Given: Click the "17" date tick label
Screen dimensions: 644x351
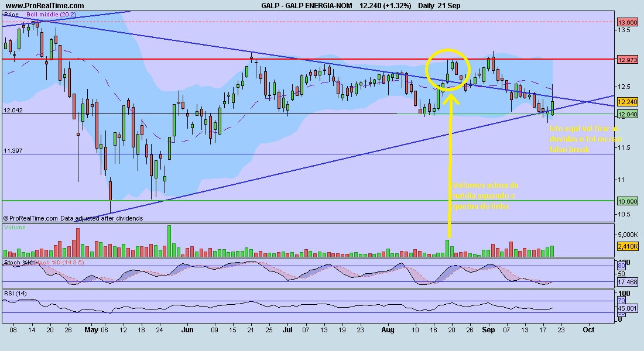Looking at the screenshot, I should pos(543,330).
